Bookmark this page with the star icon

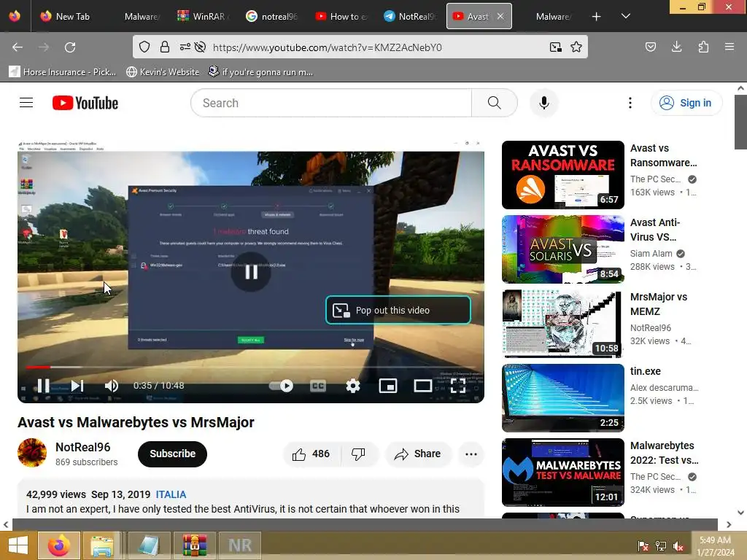(x=576, y=47)
